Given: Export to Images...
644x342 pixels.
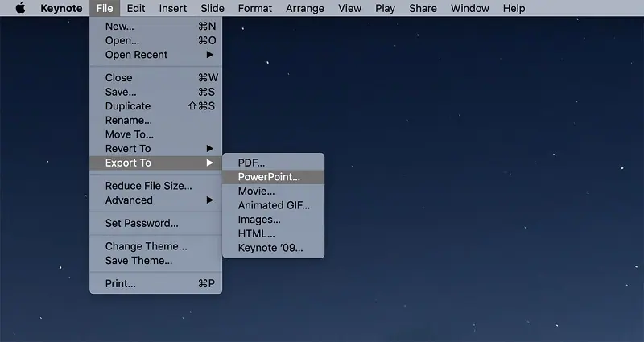Looking at the screenshot, I should (x=273, y=220).
